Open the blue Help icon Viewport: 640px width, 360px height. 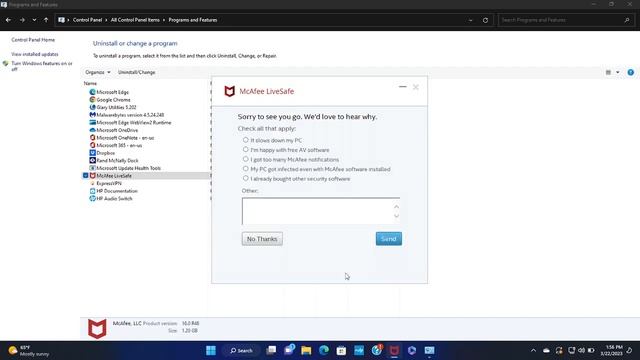coord(631,72)
